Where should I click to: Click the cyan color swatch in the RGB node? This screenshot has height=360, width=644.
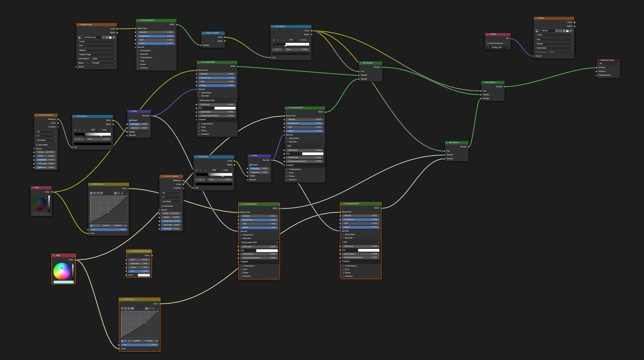(64, 282)
